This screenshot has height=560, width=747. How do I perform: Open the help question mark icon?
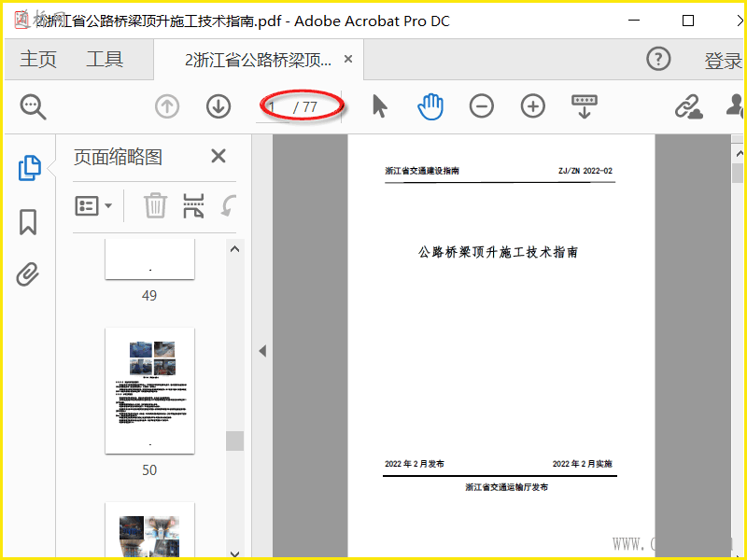click(658, 59)
